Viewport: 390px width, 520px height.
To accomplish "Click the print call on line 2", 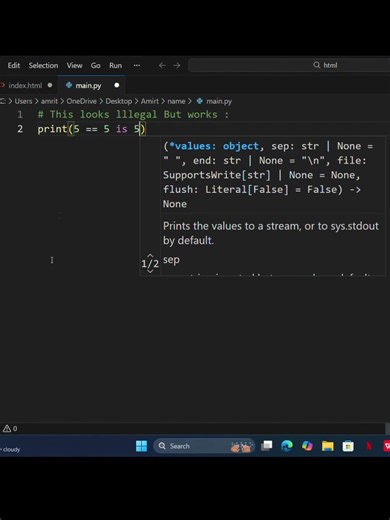I will (52, 129).
